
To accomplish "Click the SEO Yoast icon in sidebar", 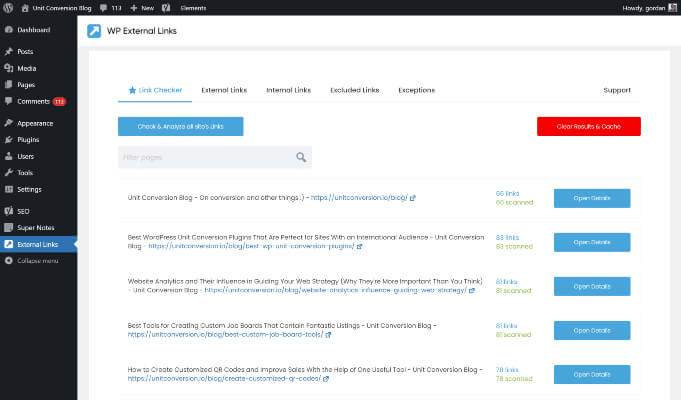I will tap(9, 211).
